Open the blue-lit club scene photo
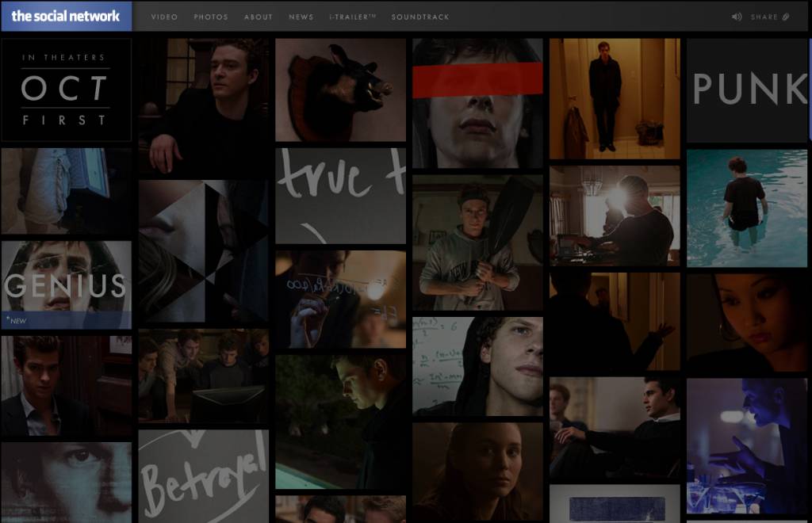Screen dimensions: 812x523 click(747, 446)
